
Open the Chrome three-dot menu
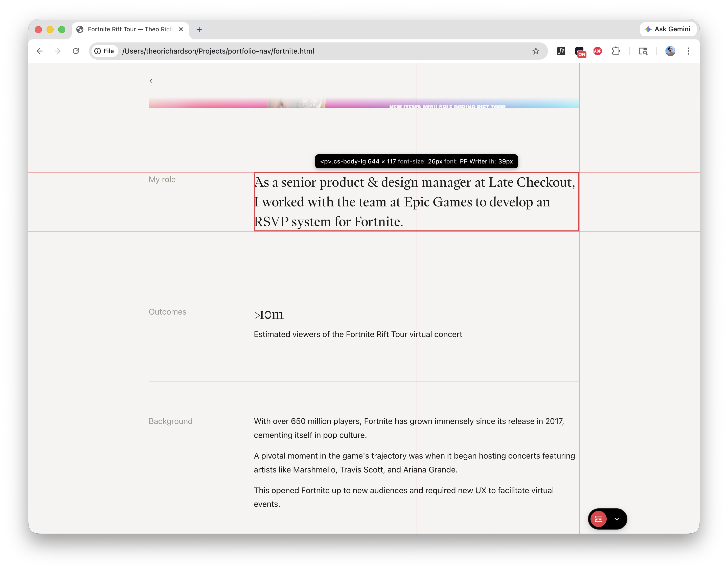pyautogui.click(x=688, y=51)
